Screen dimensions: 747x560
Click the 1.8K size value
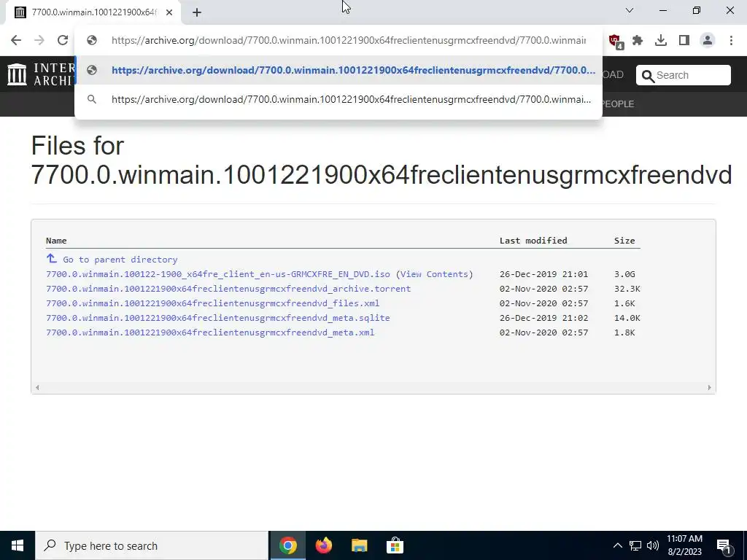click(x=624, y=332)
